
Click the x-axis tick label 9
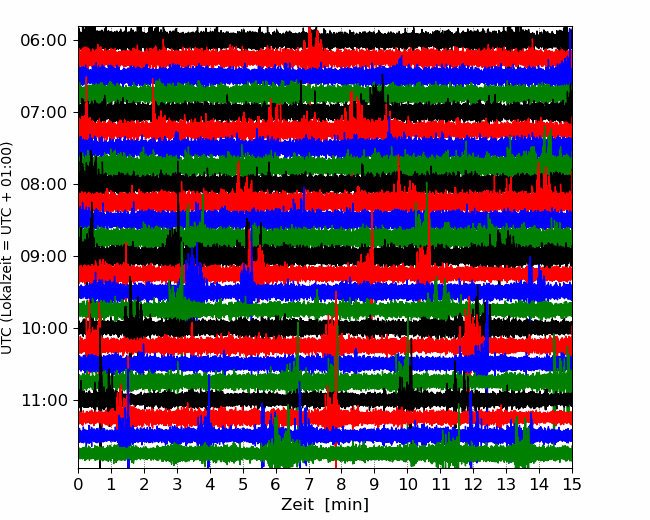tap(375, 484)
